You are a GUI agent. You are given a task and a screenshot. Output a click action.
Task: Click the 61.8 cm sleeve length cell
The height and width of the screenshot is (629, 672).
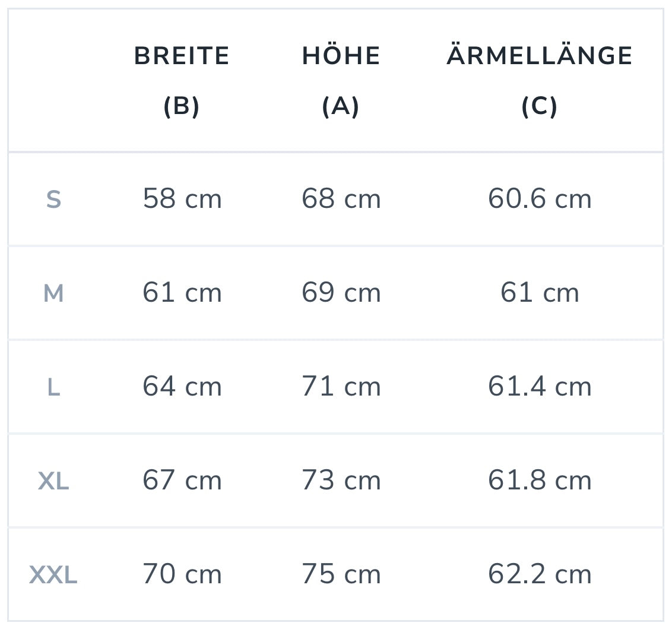coord(540,481)
